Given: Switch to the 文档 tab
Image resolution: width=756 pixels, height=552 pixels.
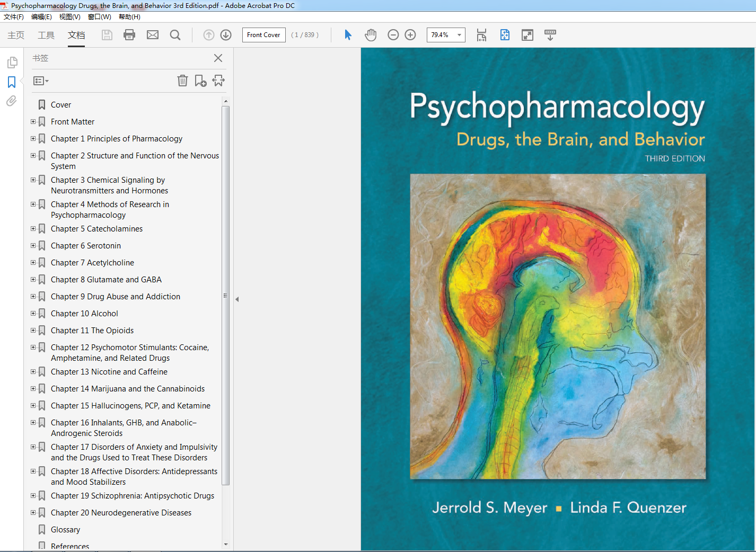Looking at the screenshot, I should pyautogui.click(x=76, y=35).
